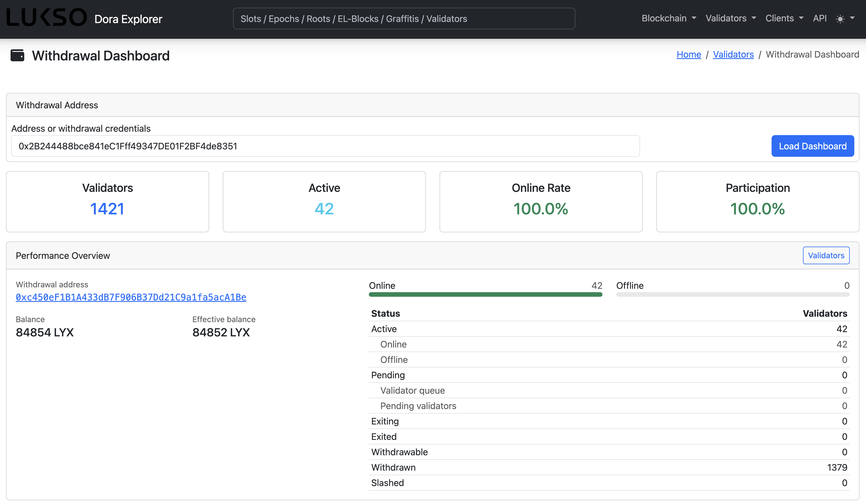This screenshot has height=504, width=866.
Task: Open the Clients dropdown menu
Action: (x=784, y=18)
